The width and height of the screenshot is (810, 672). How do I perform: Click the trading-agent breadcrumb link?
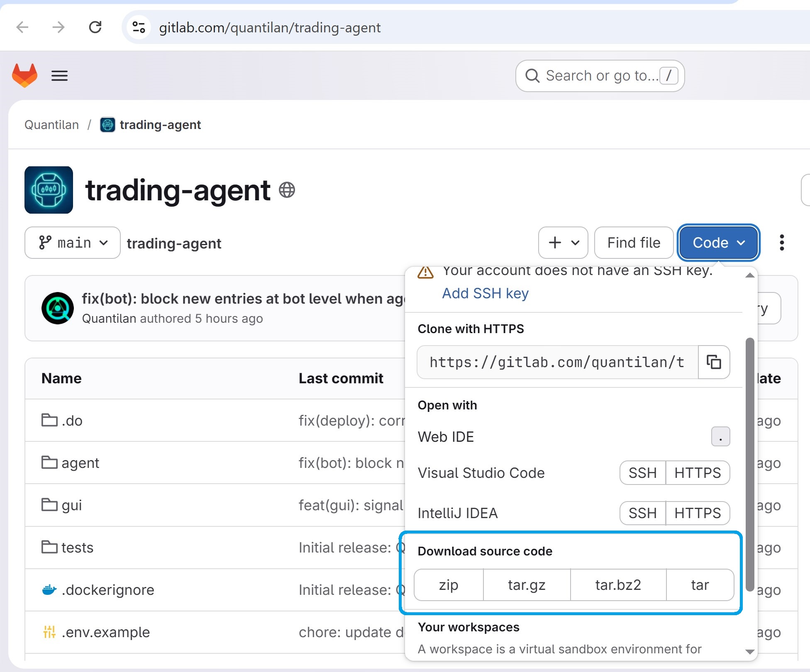point(160,125)
